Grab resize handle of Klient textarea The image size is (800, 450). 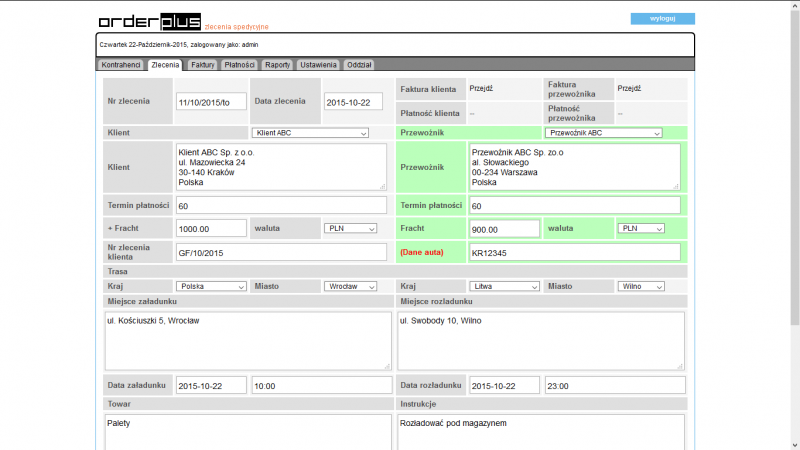tap(383, 187)
